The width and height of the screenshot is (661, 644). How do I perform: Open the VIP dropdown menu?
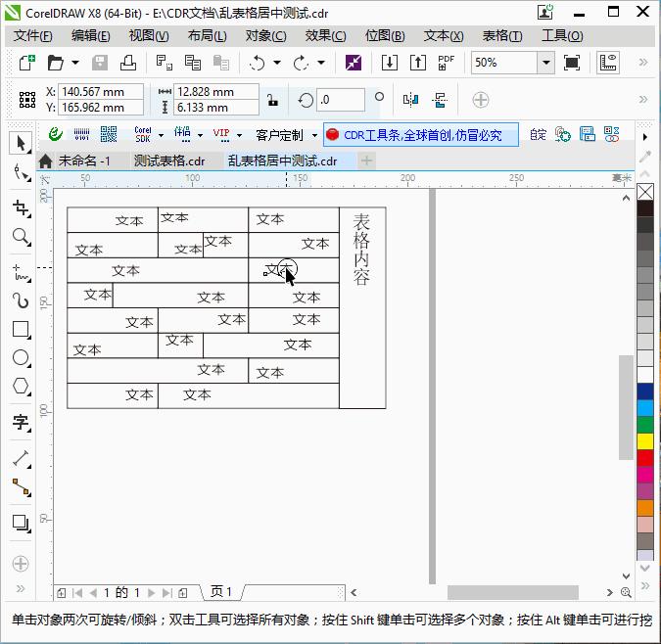(240, 135)
